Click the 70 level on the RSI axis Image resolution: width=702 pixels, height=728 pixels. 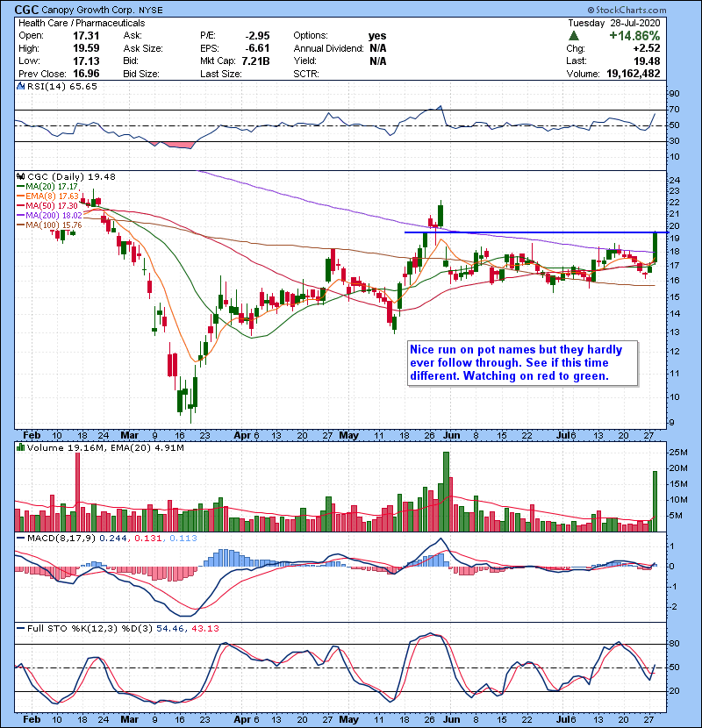674,110
